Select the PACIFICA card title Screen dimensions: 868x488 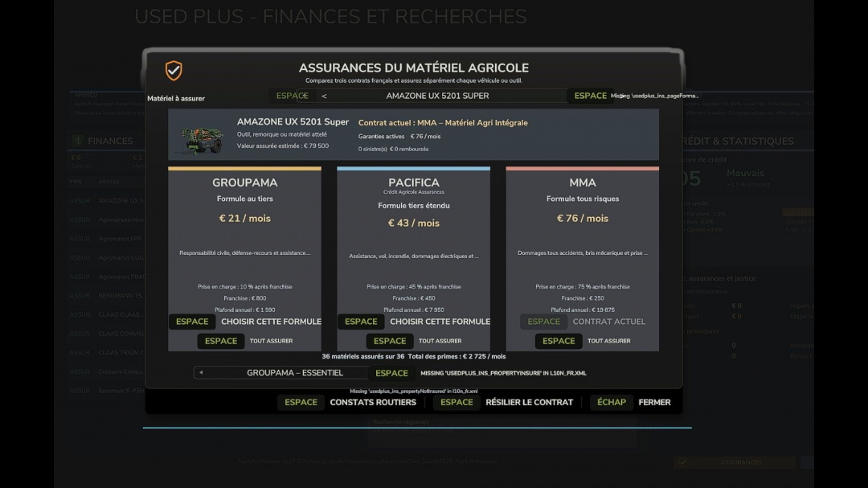tap(414, 182)
